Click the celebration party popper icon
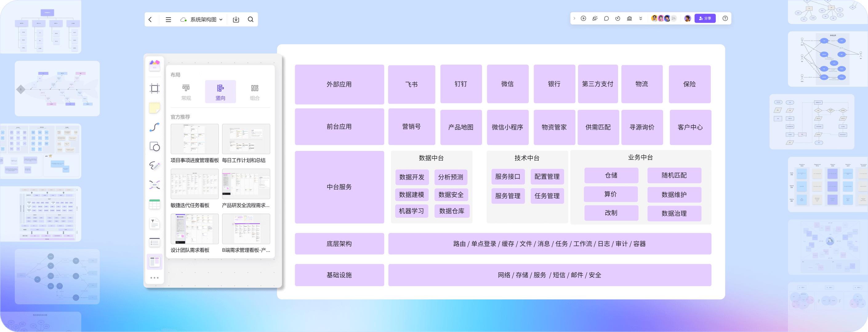Viewport: 868px width, 332px height. click(595, 18)
